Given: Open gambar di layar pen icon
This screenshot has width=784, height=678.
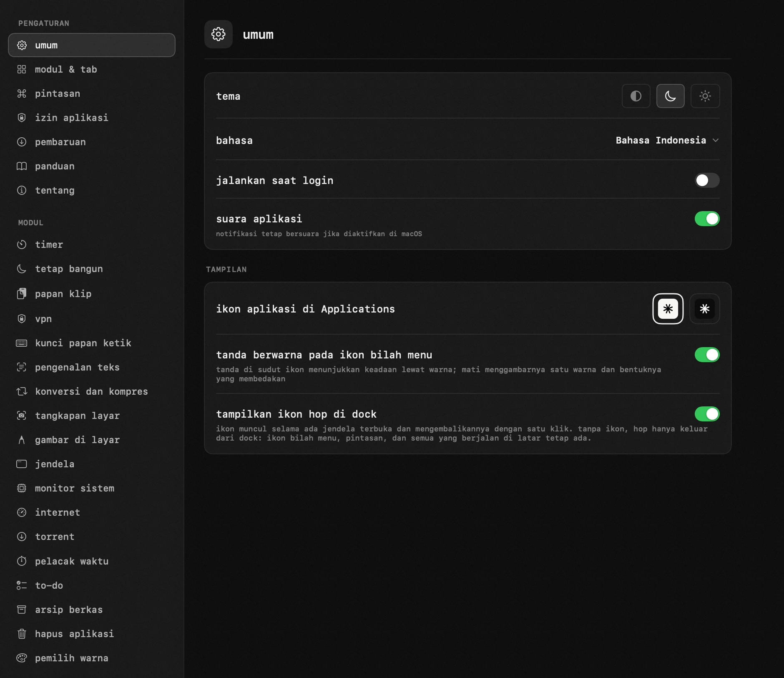Looking at the screenshot, I should 22,440.
